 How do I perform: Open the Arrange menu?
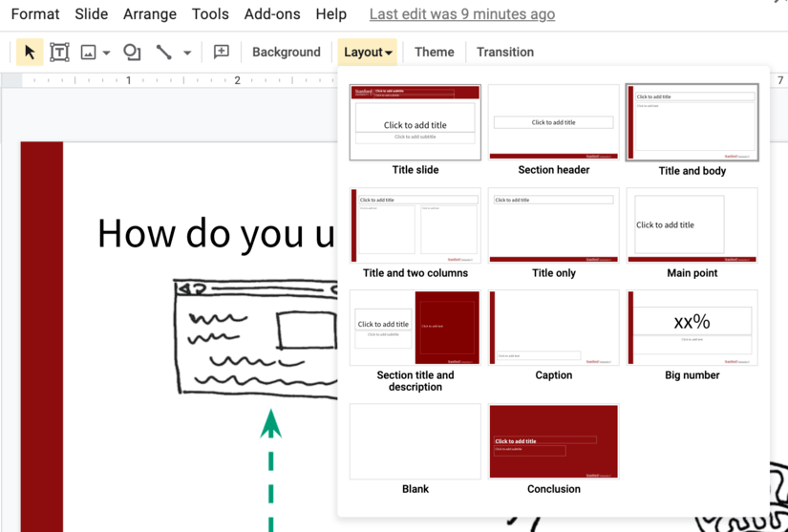click(x=150, y=14)
